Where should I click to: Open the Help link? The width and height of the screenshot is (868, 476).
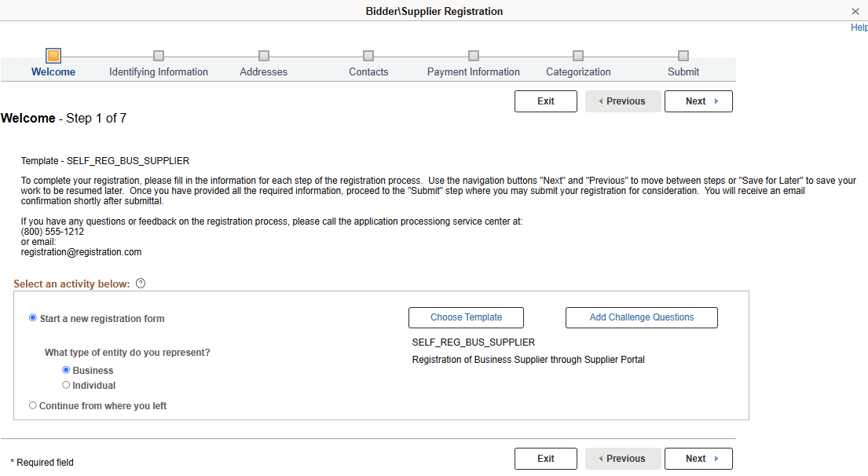coord(859,27)
